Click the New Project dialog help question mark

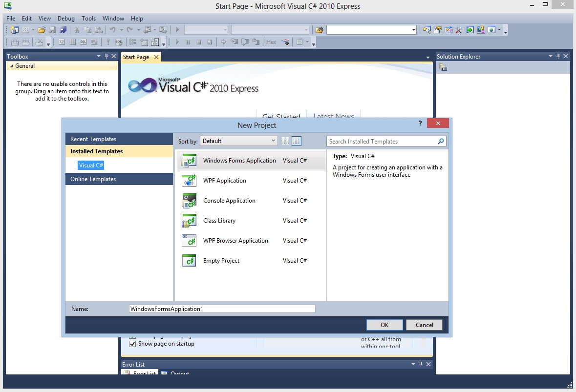(x=420, y=124)
